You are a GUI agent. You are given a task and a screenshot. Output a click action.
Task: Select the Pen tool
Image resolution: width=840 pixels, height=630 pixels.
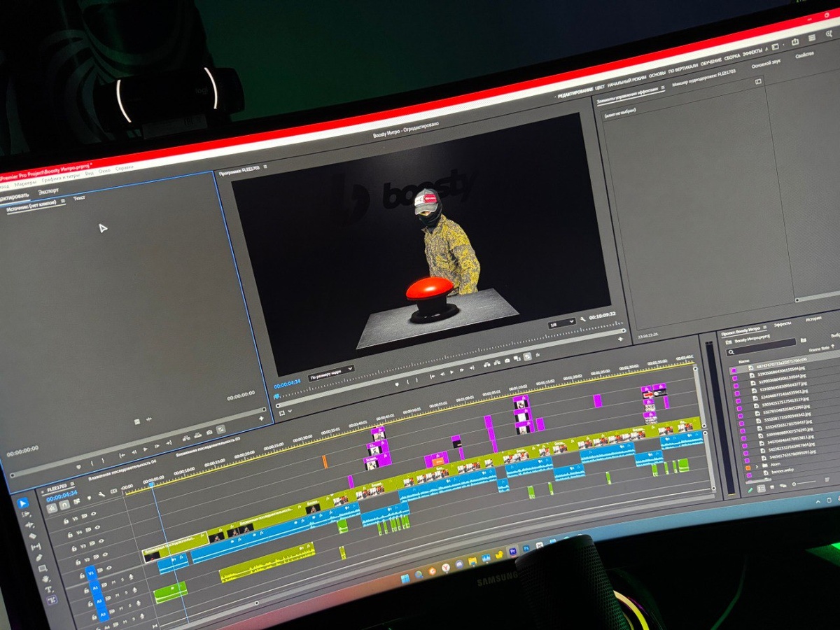point(39,557)
